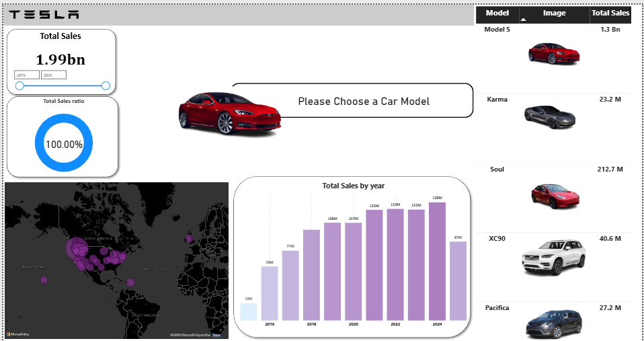The height and width of the screenshot is (341, 644).
Task: Select the Karma row name
Action: (497, 99)
